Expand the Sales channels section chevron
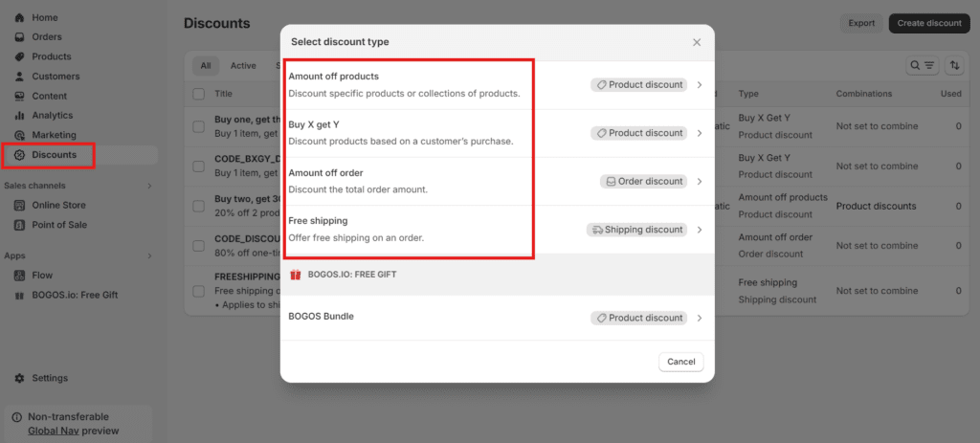The width and height of the screenshot is (980, 443). pos(149,186)
